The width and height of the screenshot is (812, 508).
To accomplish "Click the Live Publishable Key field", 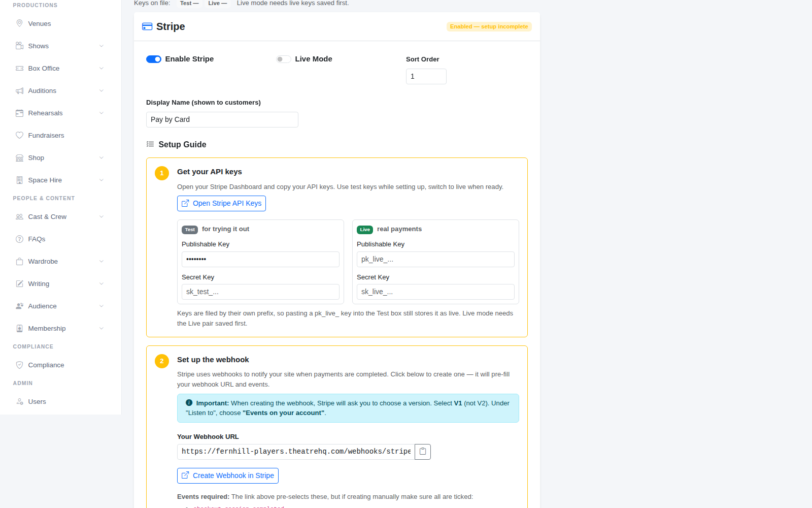I will [435, 259].
